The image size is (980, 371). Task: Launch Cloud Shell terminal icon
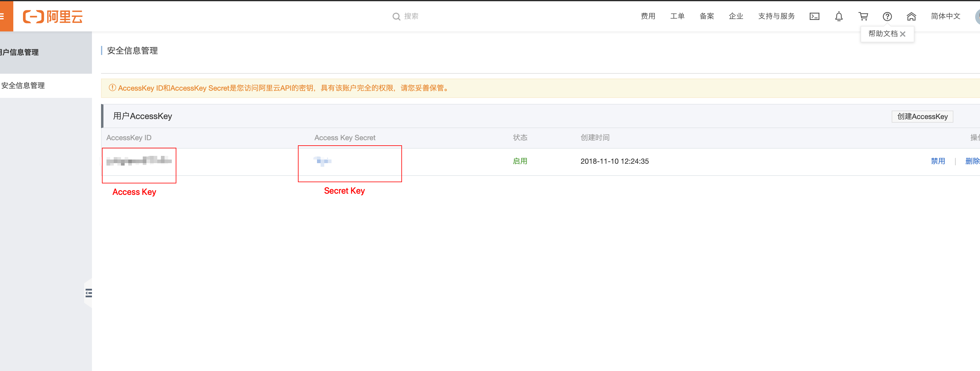tap(814, 16)
